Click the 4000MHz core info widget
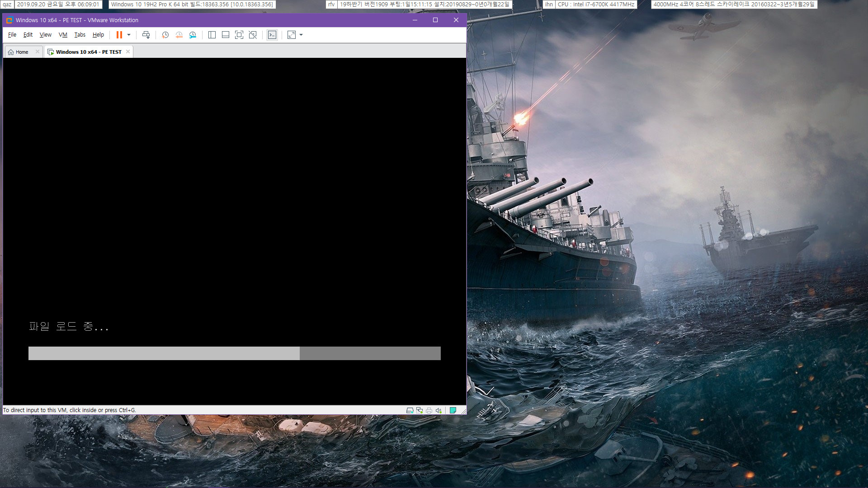This screenshot has width=868, height=488. point(734,5)
